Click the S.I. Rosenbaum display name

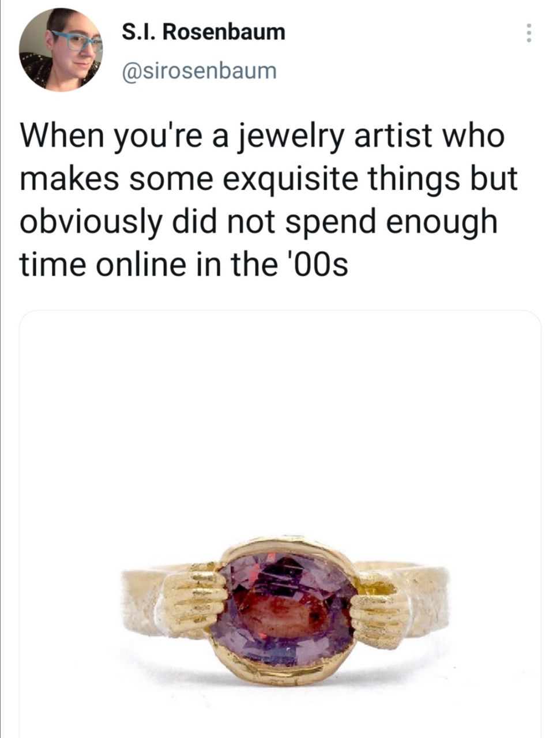click(x=204, y=32)
